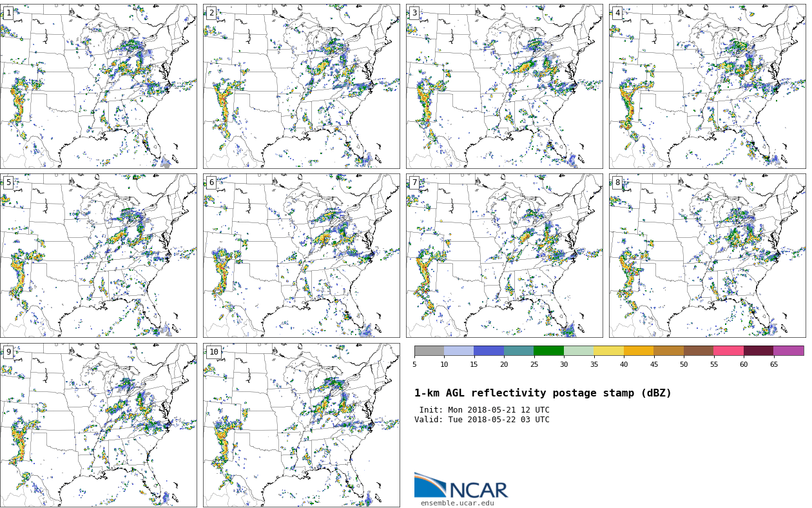Viewport: 812px width, 508px height.
Task: Open ensemble member 4 reflectivity map
Action: coord(707,86)
